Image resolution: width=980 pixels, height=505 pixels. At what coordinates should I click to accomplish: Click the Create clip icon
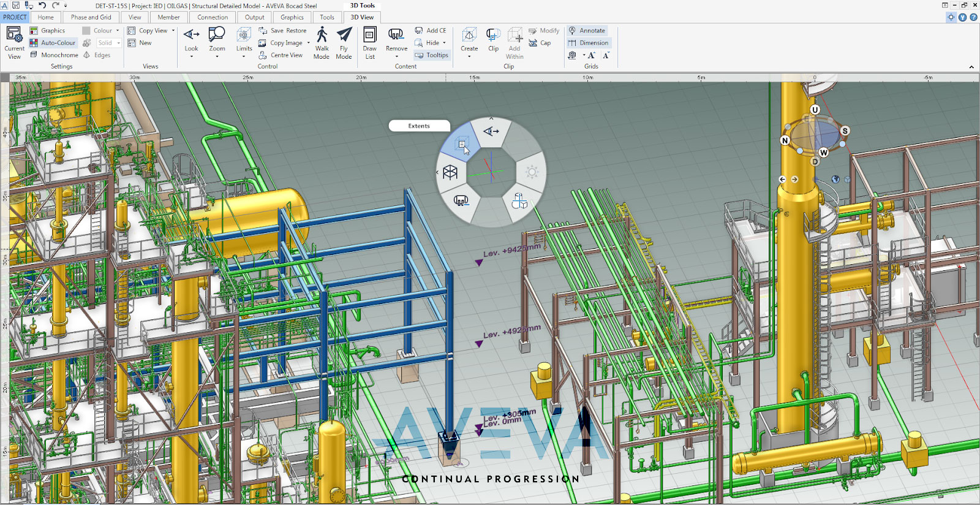[469, 34]
